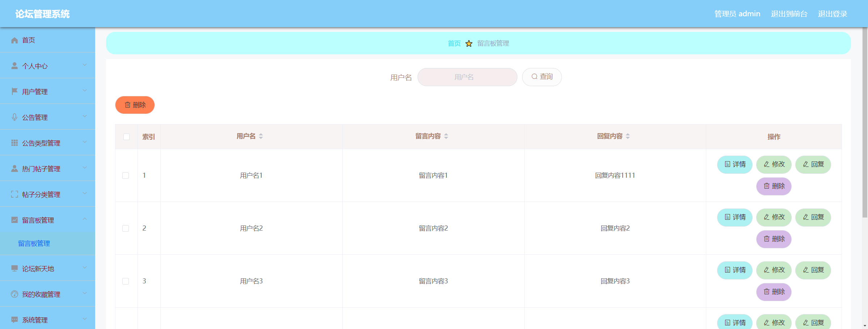Expand the 热门帖子管理 menu chevron
Screen dimensions: 868x329
tap(85, 168)
